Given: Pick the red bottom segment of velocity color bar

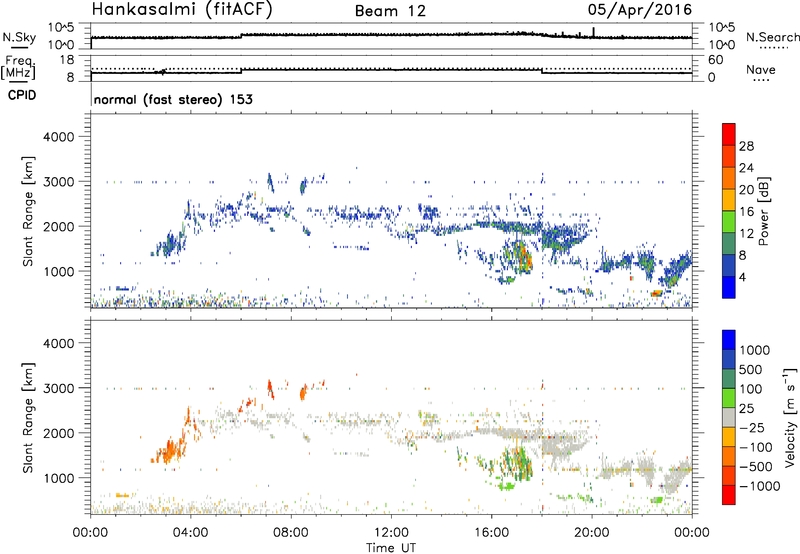Looking at the screenshot, I should (x=729, y=494).
